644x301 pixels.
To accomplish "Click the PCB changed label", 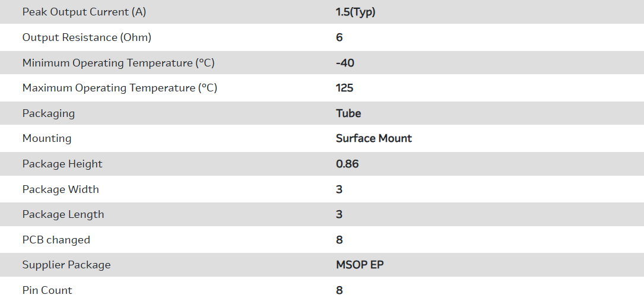I will click(x=56, y=240).
